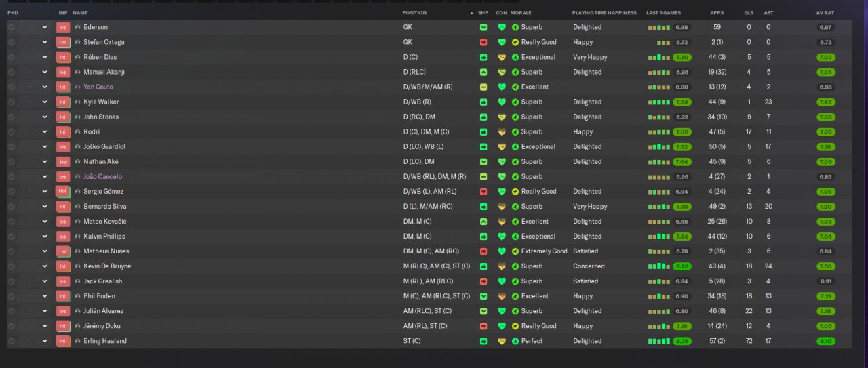The image size is (868, 368).
Task: Sort by the MORALE column header
Action: tap(521, 13)
